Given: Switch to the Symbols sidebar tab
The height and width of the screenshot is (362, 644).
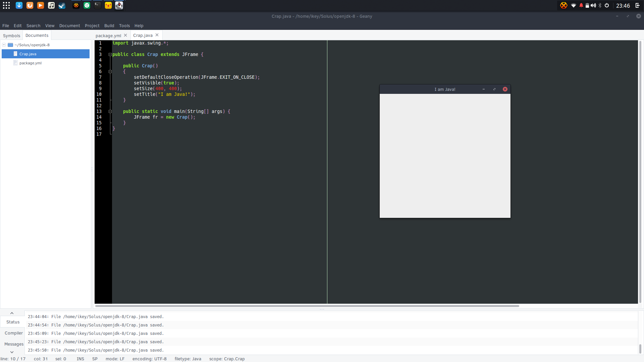Looking at the screenshot, I should pos(12,36).
